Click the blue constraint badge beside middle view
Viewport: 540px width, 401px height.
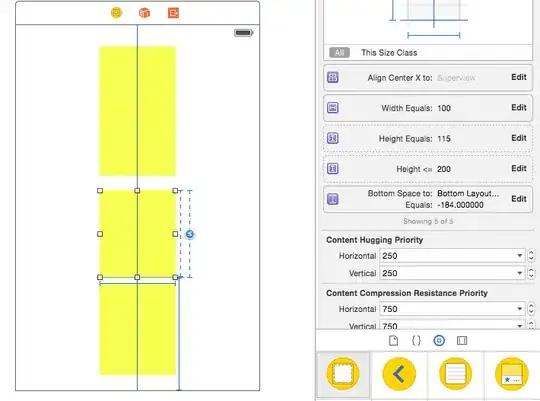(190, 234)
